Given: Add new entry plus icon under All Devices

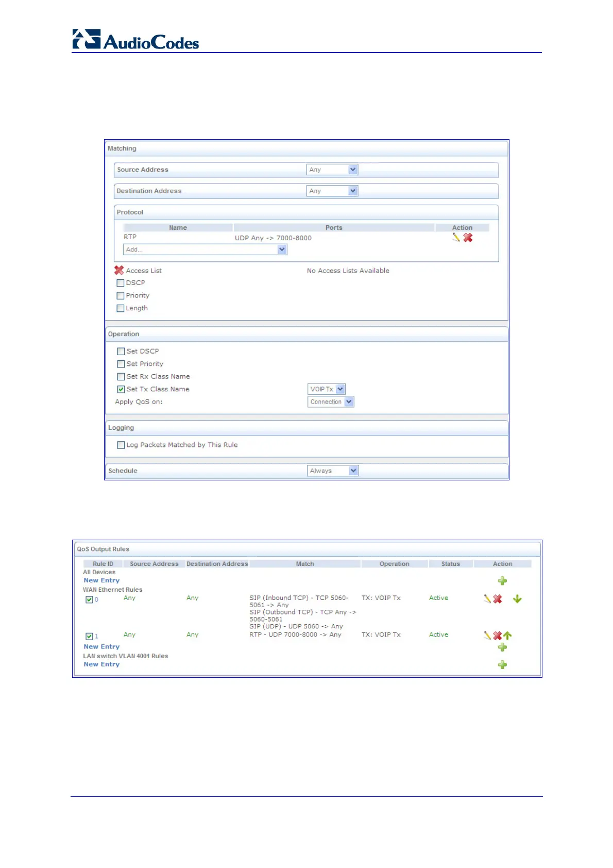Looking at the screenshot, I should pos(502,581).
